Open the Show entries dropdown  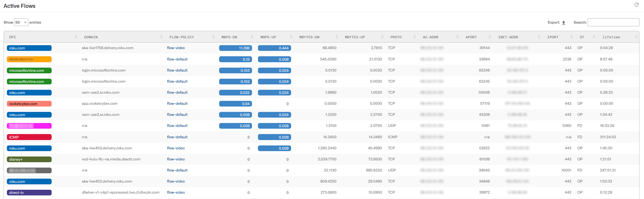tap(21, 22)
